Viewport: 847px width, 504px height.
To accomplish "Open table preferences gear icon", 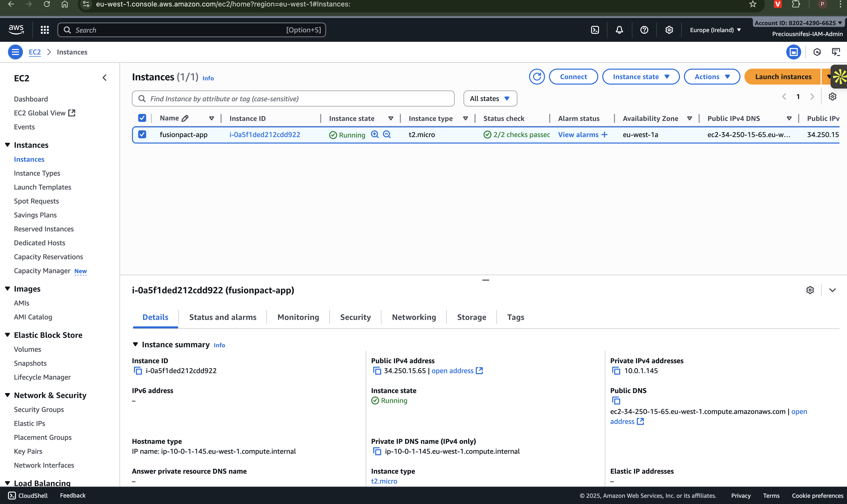I will 832,97.
